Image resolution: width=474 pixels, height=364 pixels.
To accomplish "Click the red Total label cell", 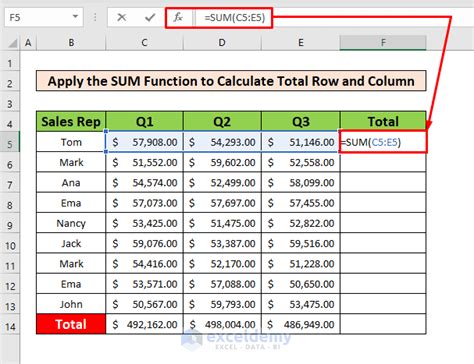I will (x=71, y=324).
